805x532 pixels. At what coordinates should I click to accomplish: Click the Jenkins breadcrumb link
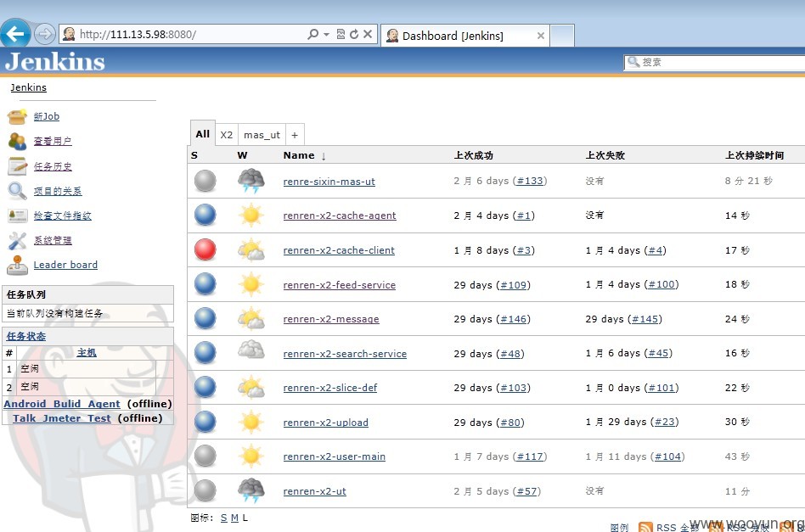28,87
